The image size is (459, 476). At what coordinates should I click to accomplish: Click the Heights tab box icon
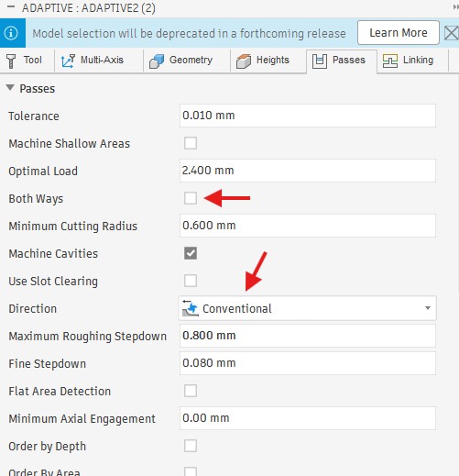tap(244, 61)
